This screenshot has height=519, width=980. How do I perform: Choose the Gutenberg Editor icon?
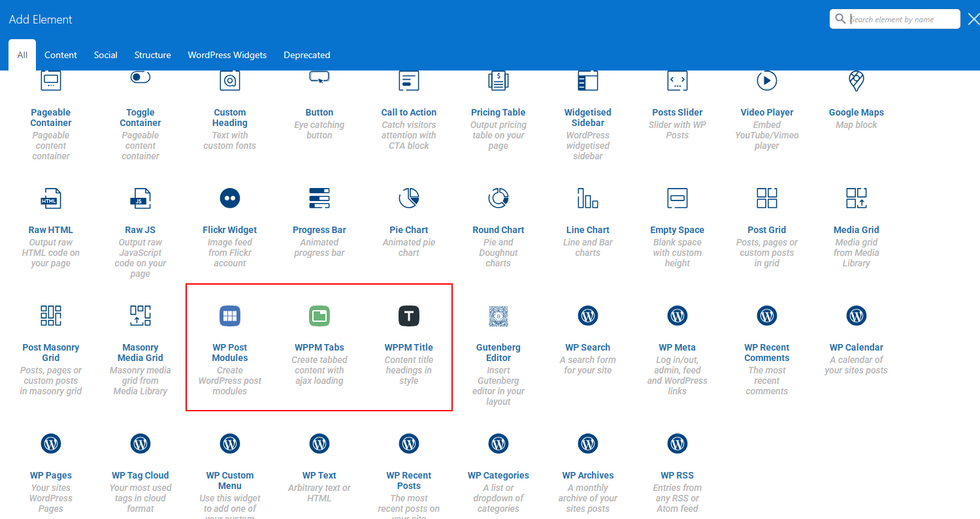(x=498, y=316)
